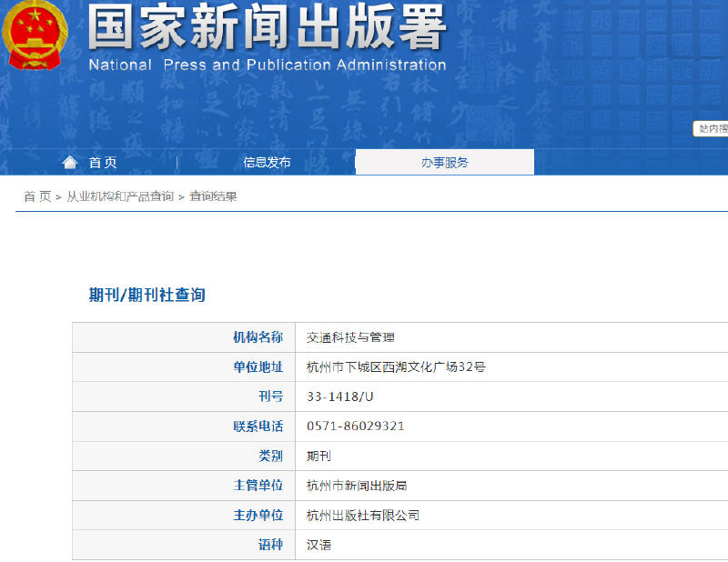Select the 办事服务 navigation tab
This screenshot has width=728, height=562.
445,163
